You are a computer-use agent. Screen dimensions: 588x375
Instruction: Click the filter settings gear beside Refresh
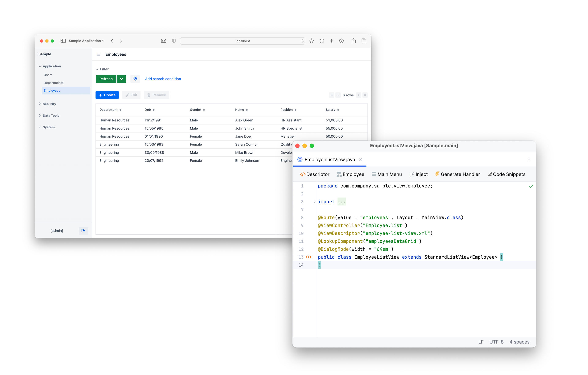(x=135, y=79)
